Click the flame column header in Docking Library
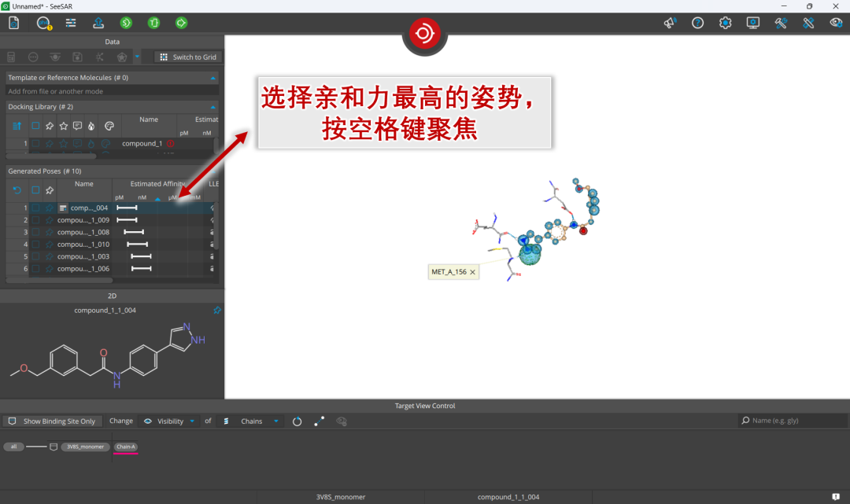The height and width of the screenshot is (504, 850). coord(91,126)
